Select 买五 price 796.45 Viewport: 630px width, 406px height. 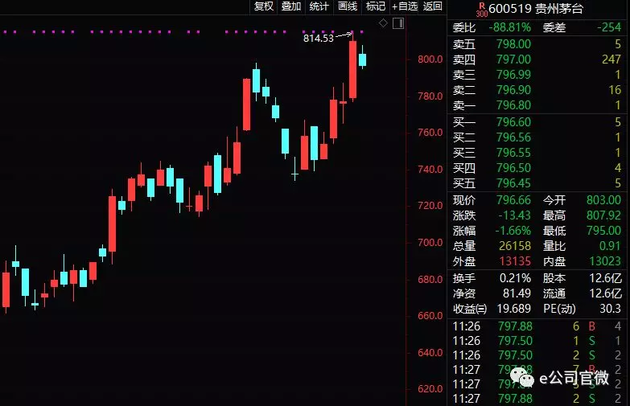(513, 183)
